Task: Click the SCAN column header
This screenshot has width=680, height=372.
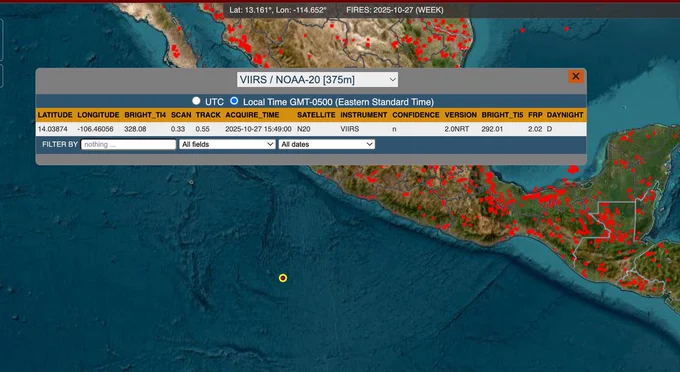Action: click(x=181, y=115)
